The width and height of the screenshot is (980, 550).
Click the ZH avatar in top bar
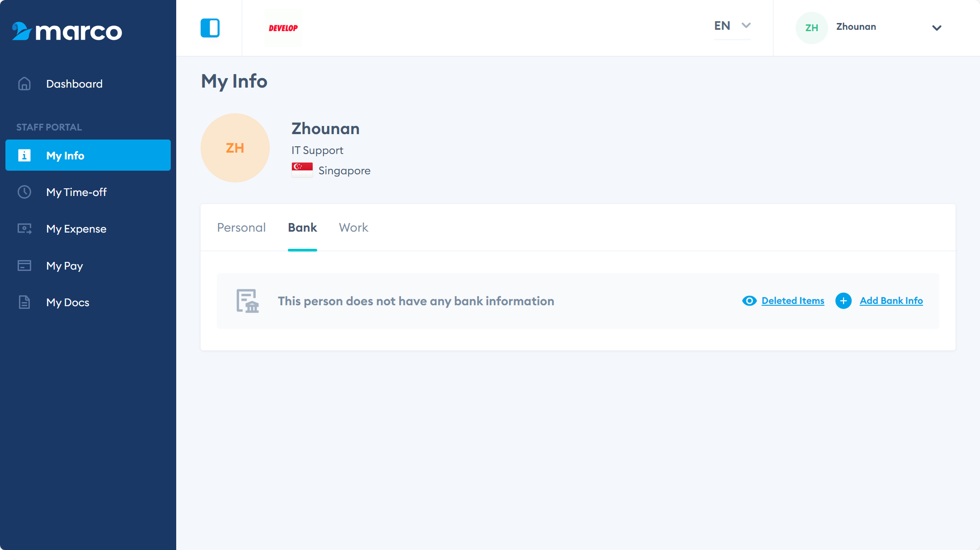(811, 28)
